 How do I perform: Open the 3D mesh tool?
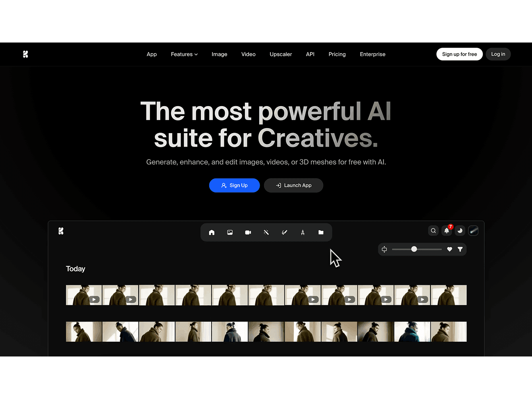click(303, 232)
